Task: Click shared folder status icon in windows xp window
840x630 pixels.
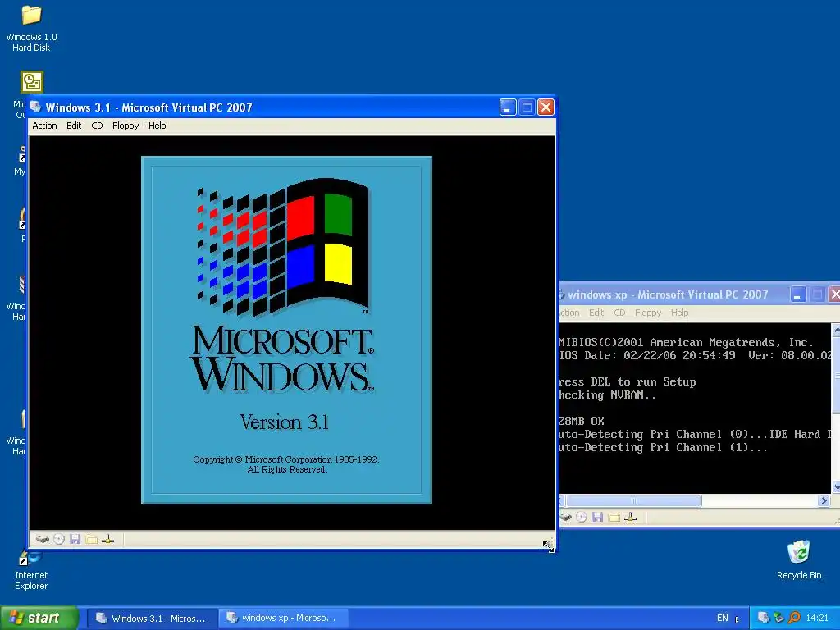Action: (x=614, y=517)
